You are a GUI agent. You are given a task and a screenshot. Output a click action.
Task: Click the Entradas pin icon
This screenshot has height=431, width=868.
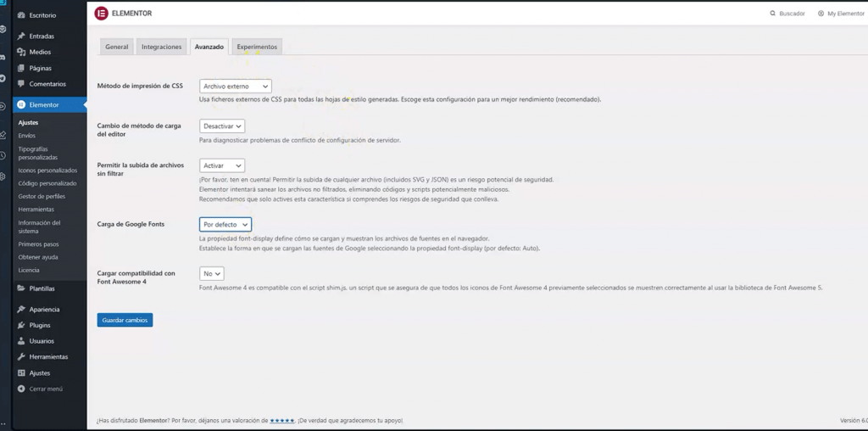[x=21, y=36]
